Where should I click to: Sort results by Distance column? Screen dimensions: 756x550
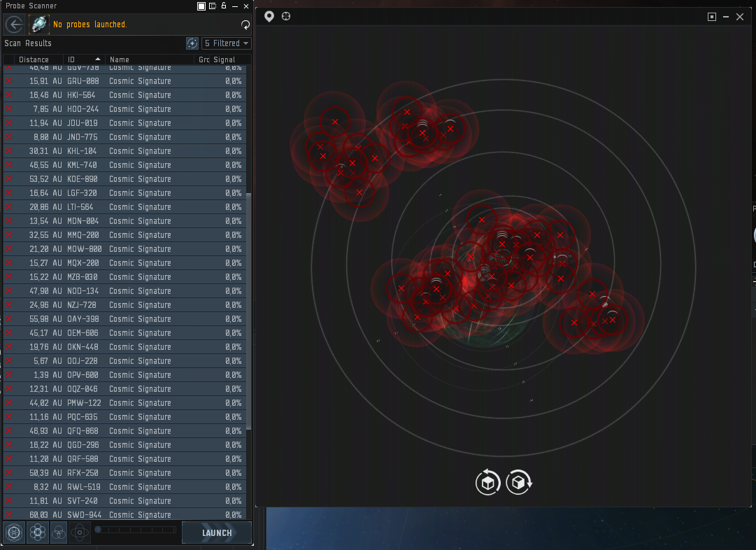tap(34, 59)
